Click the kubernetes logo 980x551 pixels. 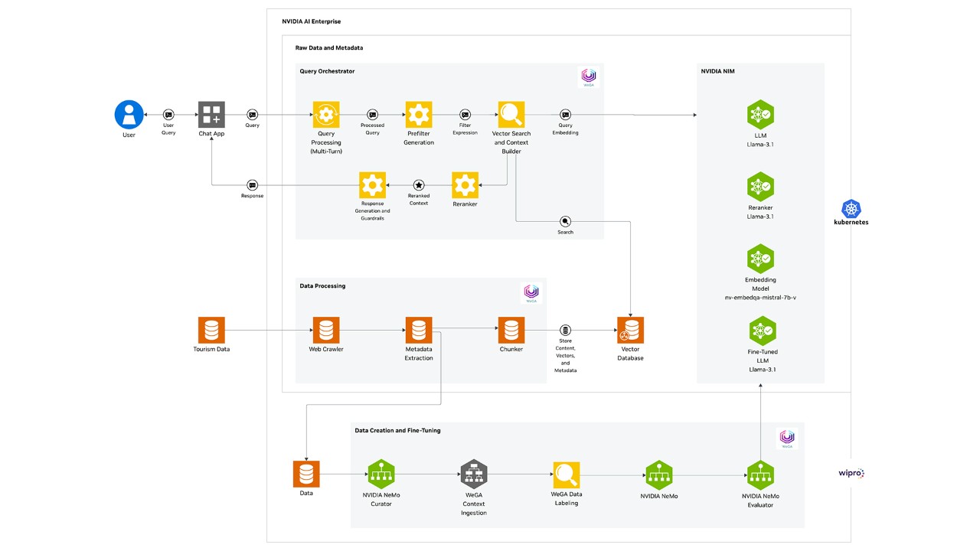tap(851, 207)
